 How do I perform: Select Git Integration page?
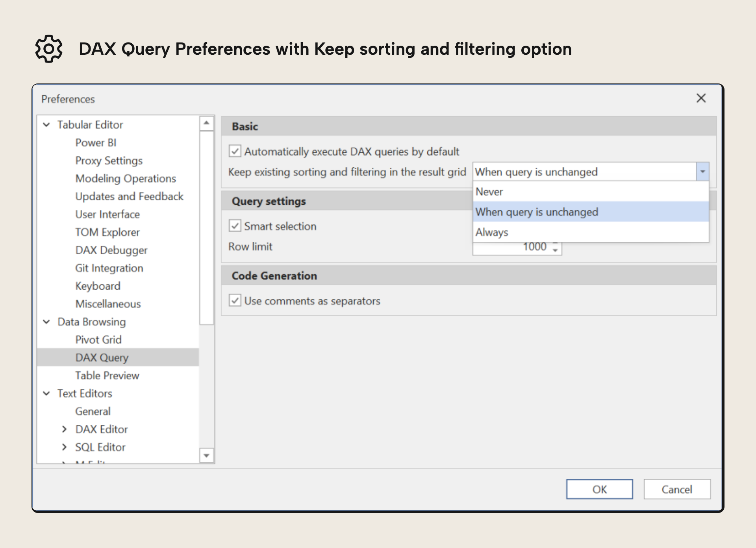[109, 268]
